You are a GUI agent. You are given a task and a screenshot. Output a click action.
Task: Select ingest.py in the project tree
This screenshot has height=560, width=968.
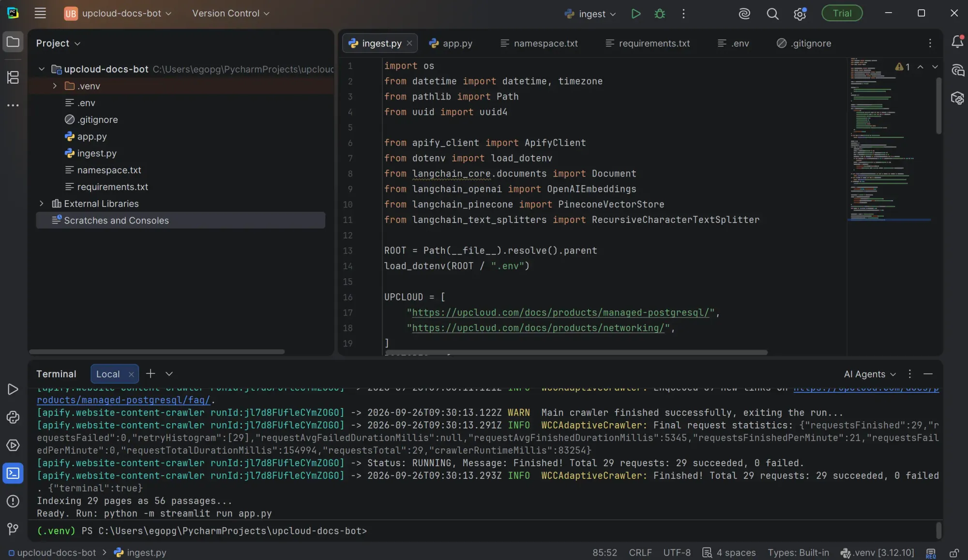(x=97, y=153)
